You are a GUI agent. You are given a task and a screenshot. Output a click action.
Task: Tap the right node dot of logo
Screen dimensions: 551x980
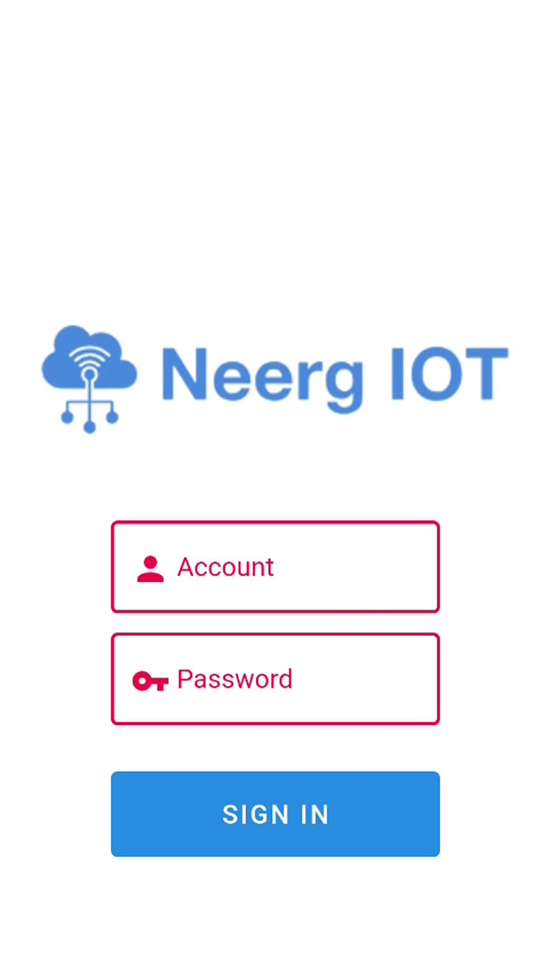112,418
